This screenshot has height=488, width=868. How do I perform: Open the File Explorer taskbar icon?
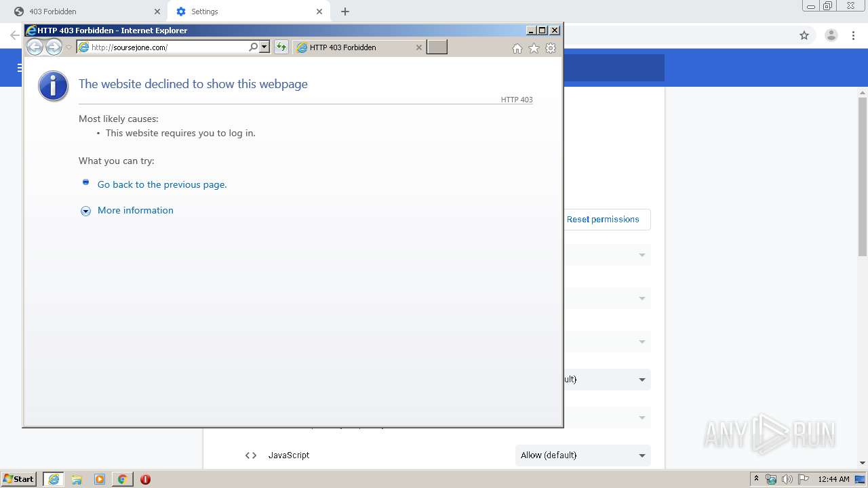tap(77, 479)
